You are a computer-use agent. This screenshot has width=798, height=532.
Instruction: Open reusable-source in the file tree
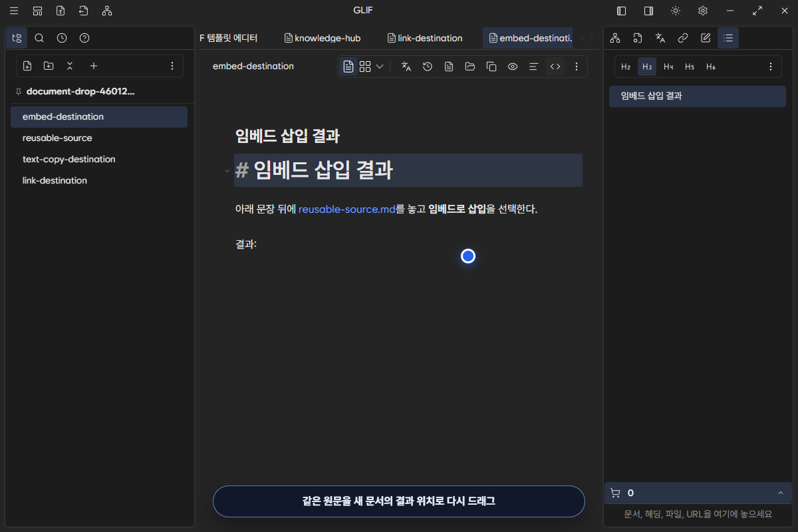[x=99, y=138]
